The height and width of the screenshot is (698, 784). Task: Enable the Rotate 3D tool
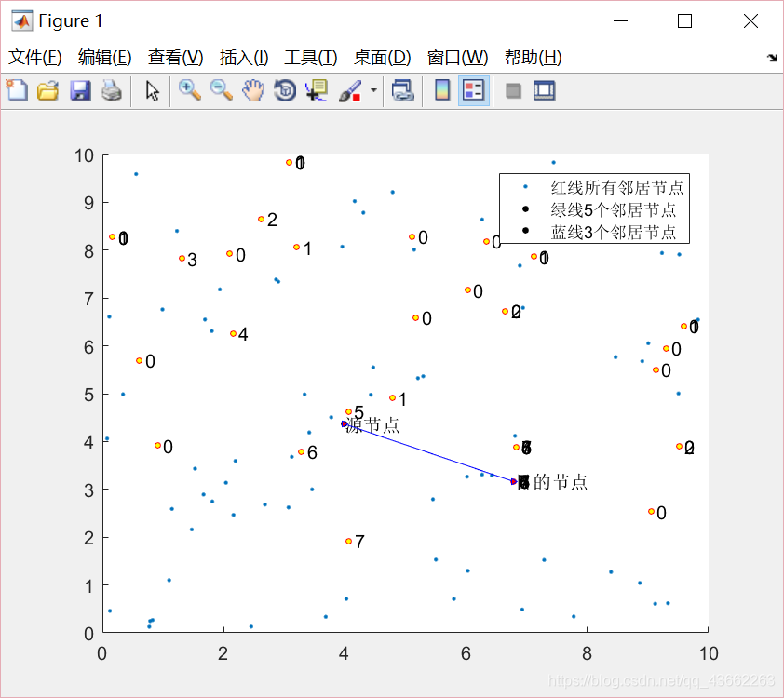click(285, 91)
